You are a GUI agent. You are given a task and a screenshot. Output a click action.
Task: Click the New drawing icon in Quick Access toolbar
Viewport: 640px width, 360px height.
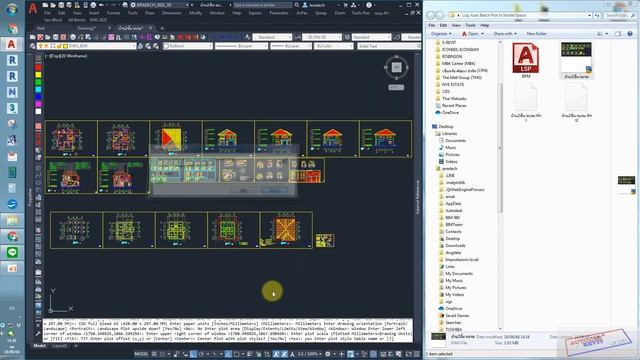click(x=45, y=5)
